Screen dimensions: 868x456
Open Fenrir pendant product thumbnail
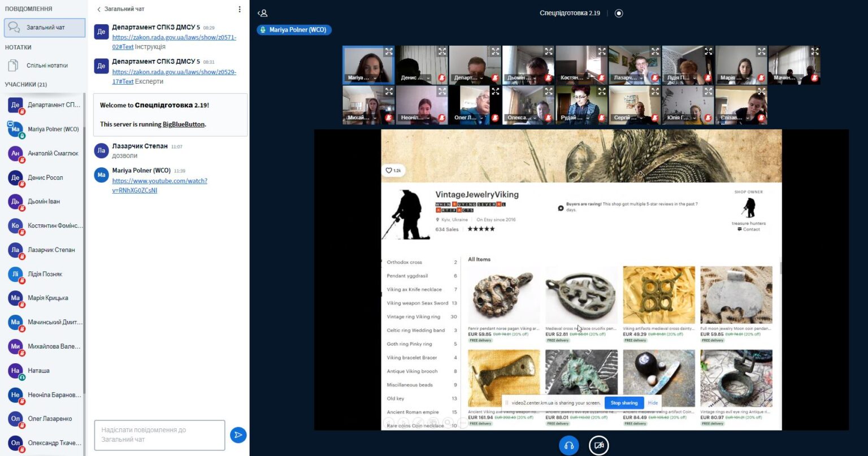504,294
